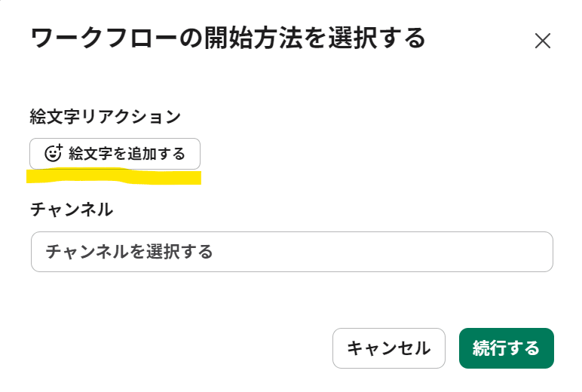Click the 絵文字を追加する text beside the smiley

127,154
